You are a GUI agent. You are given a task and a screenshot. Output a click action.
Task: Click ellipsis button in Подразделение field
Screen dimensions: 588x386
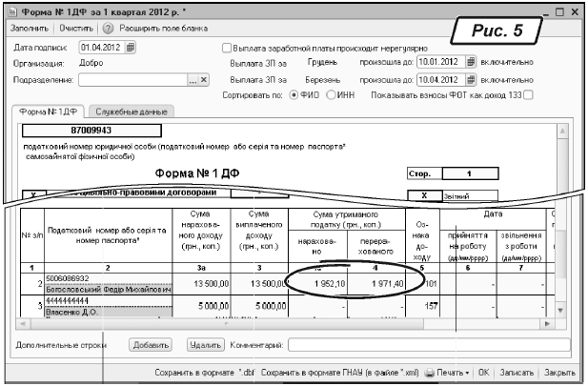click(193, 80)
